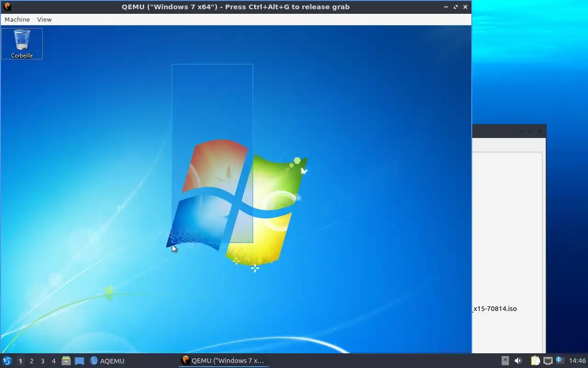Maximize the QEMU Windows 7 window

click(x=456, y=7)
